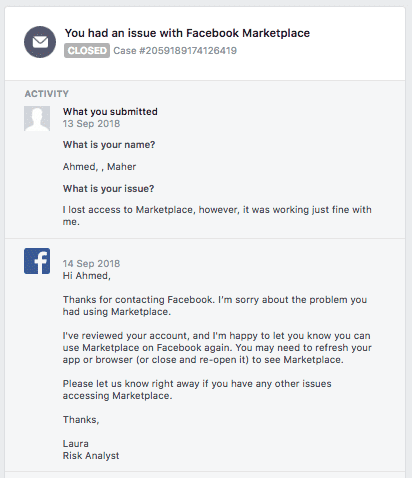Click the 'Please let us know right away' paragraph

197,390
